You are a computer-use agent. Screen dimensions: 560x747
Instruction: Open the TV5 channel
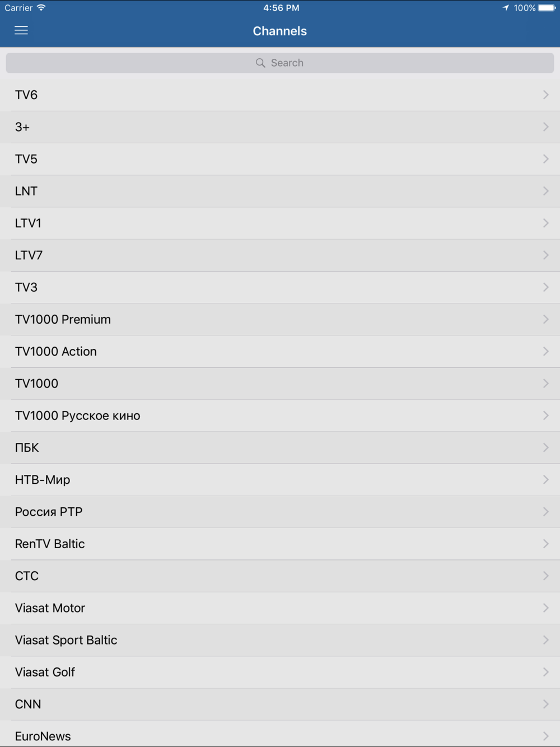(280, 159)
